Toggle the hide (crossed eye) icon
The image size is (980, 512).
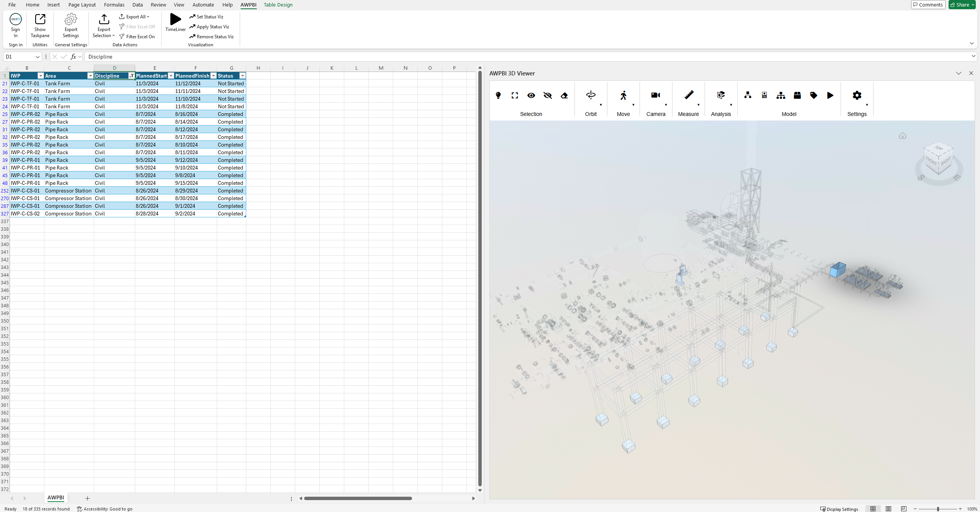pyautogui.click(x=548, y=95)
